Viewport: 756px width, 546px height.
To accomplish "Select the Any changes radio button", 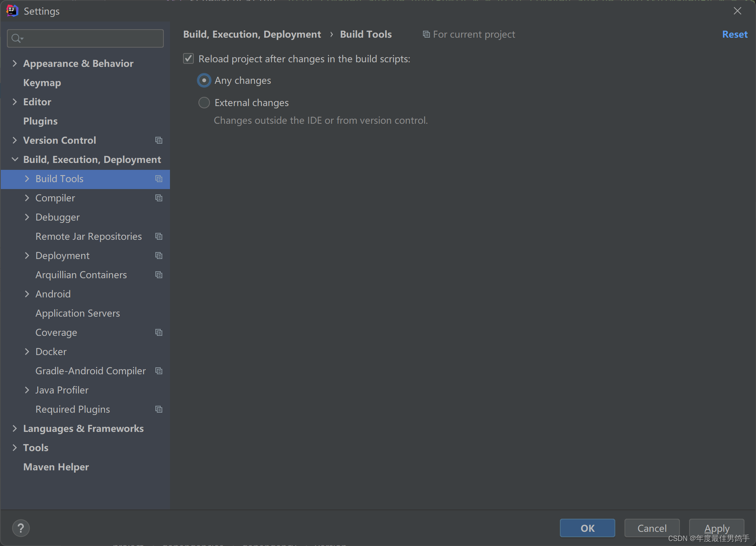I will (x=204, y=80).
